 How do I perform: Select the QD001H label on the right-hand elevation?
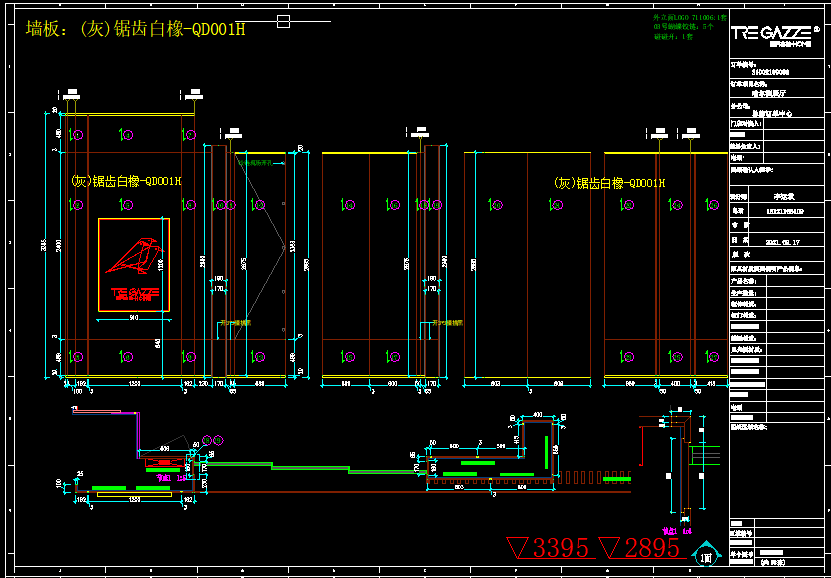pos(609,183)
